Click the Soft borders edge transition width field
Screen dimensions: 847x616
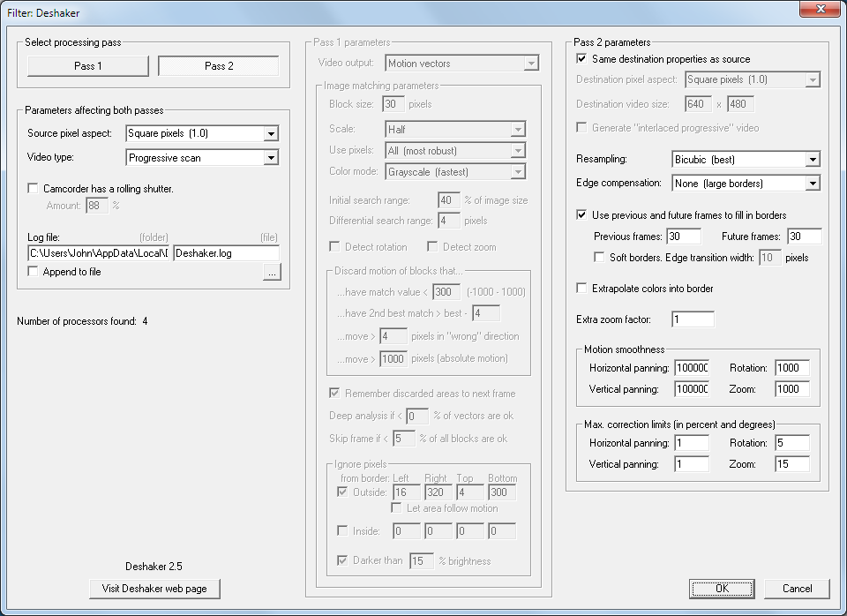[770, 257]
